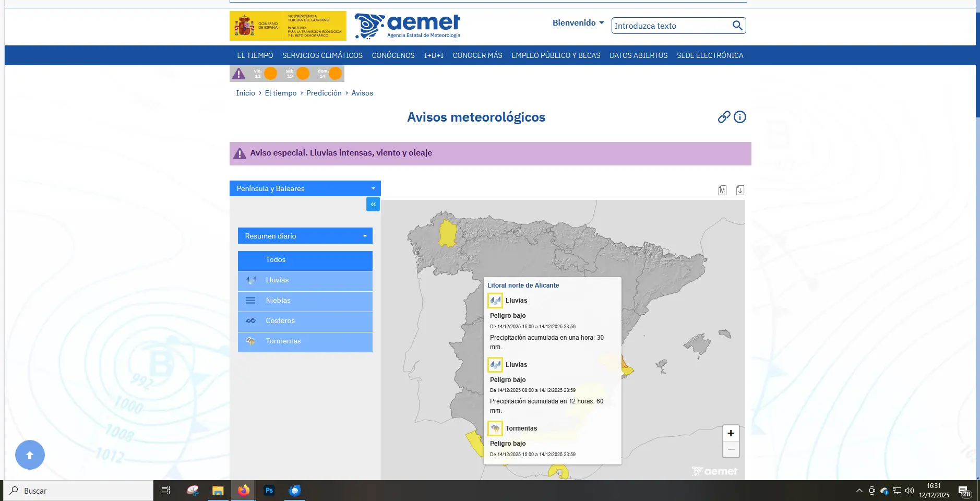Viewport: 980px width, 501px height.
Task: Open the Aviso especial banner link
Action: pos(341,153)
